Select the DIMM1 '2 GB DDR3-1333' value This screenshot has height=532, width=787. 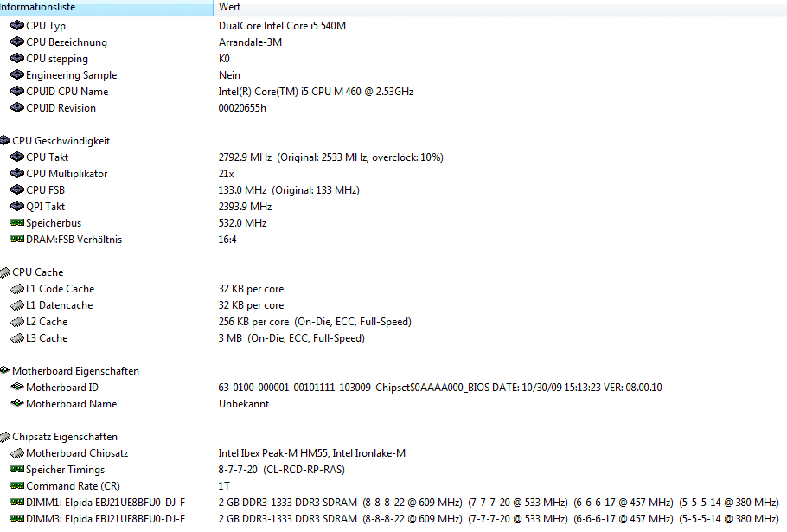[x=498, y=503]
